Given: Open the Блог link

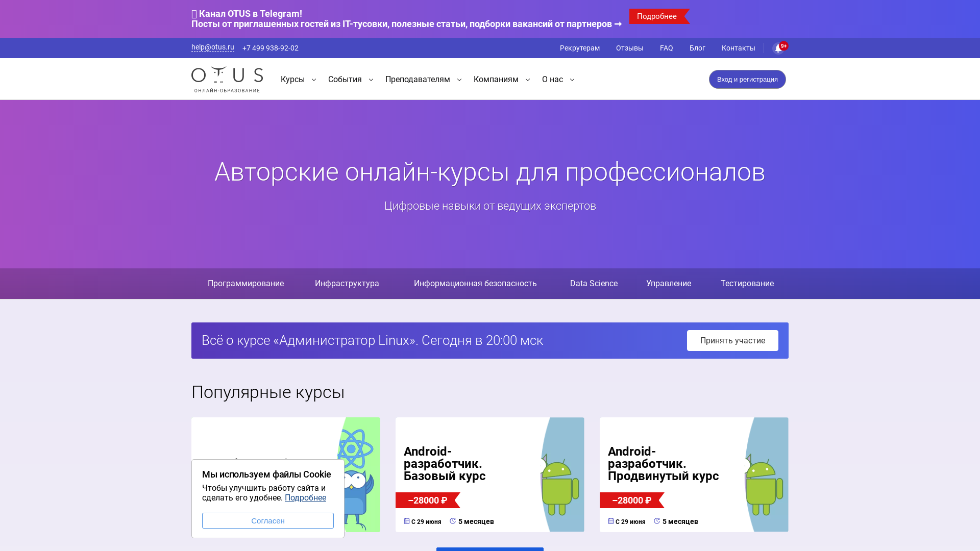Looking at the screenshot, I should tap(697, 48).
